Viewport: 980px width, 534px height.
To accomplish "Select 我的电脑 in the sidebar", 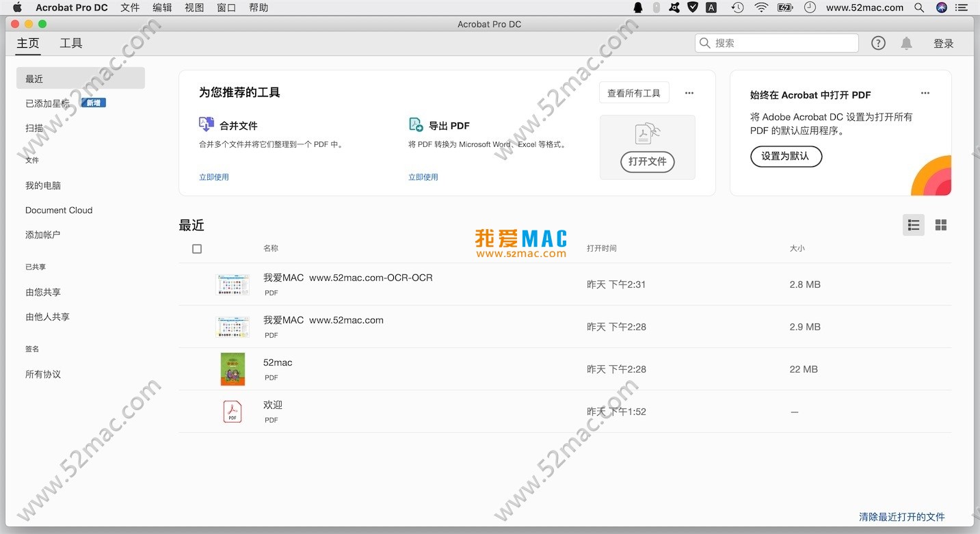I will coord(43,185).
